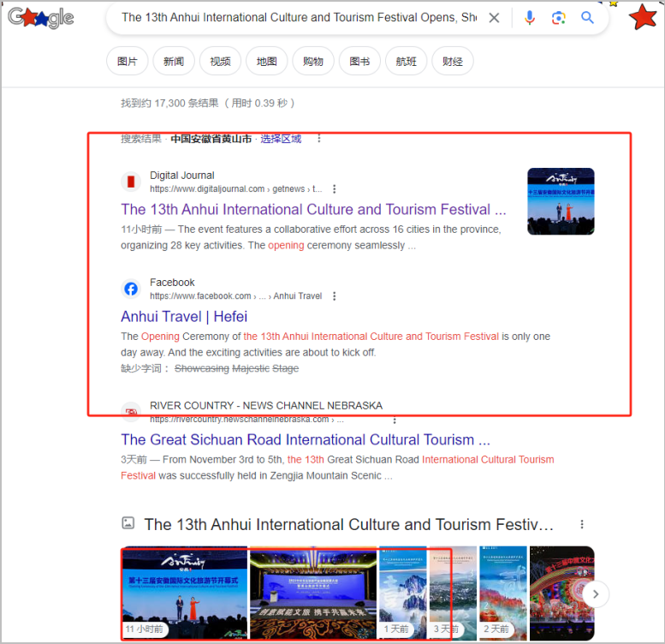
Task: Open the Digital Journal result title link
Action: (313, 210)
